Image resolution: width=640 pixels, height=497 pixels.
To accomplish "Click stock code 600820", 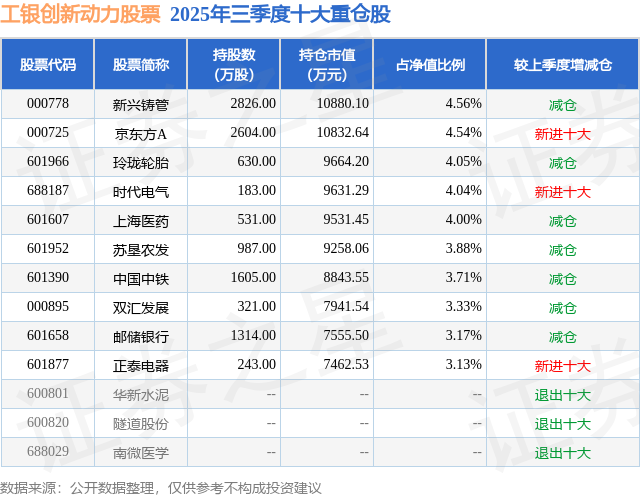I will pos(48,422).
